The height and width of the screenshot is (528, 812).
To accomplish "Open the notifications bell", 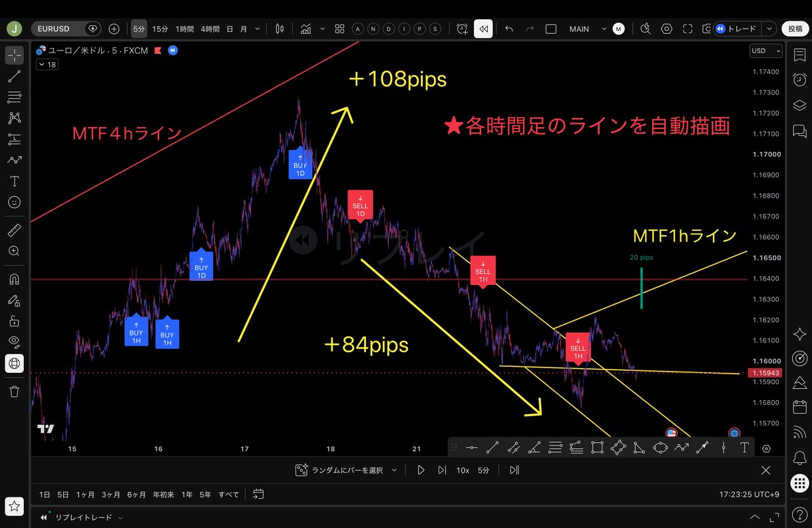I will 799,458.
